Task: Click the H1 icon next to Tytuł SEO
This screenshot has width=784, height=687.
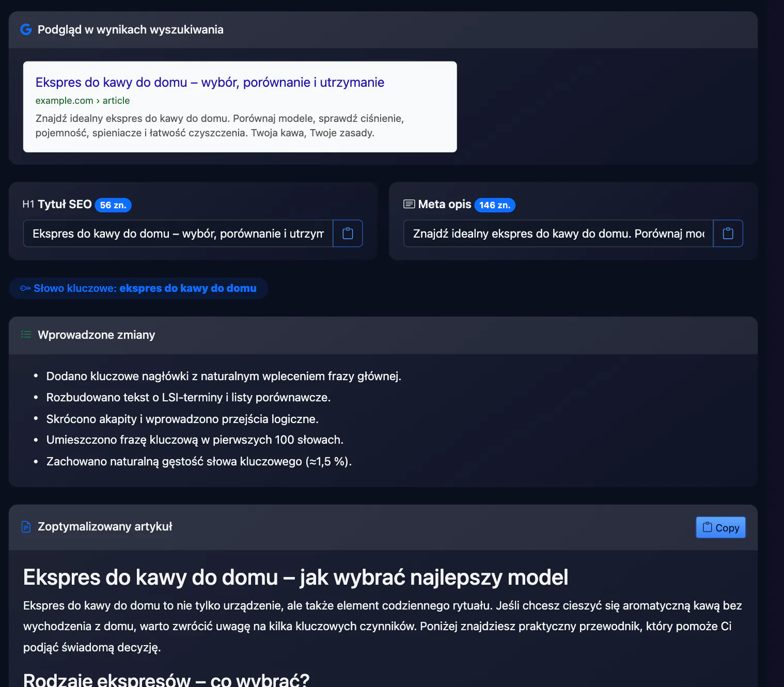Action: click(28, 205)
